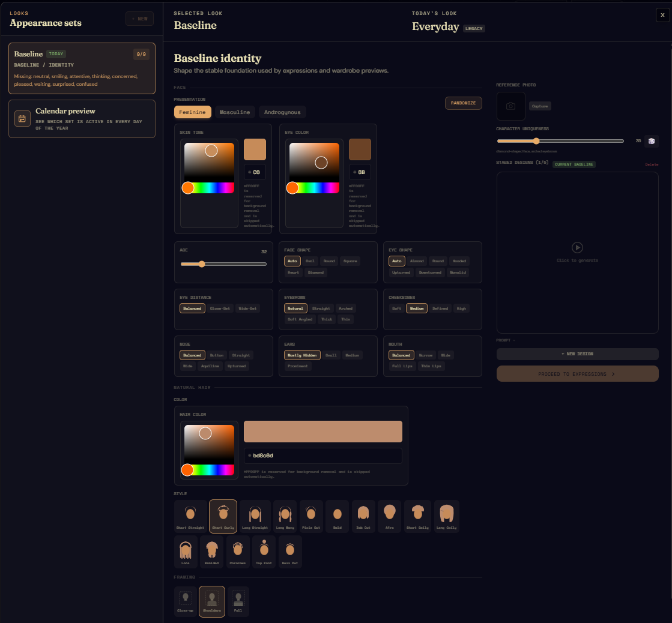This screenshot has height=623, width=672.
Task: Select the Braided hair style
Action: (212, 552)
